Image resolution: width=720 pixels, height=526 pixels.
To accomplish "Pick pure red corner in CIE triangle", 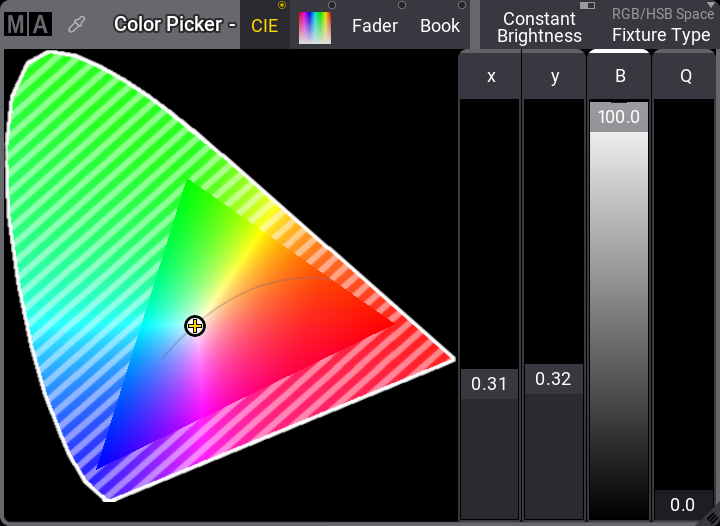I will pyautogui.click(x=393, y=325).
